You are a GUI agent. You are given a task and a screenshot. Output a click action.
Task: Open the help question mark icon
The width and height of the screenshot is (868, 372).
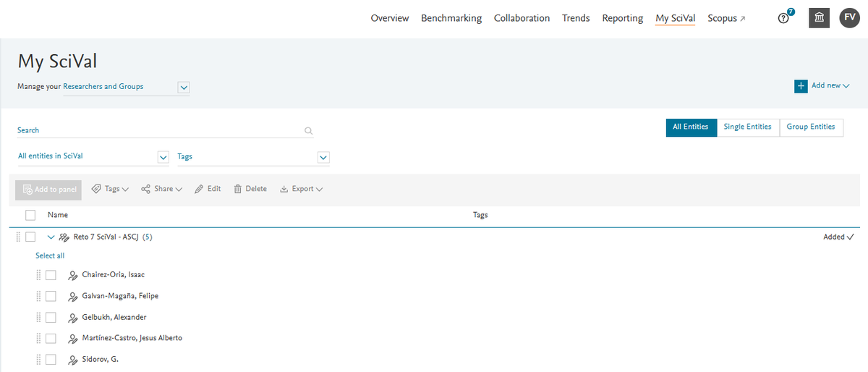(x=783, y=18)
